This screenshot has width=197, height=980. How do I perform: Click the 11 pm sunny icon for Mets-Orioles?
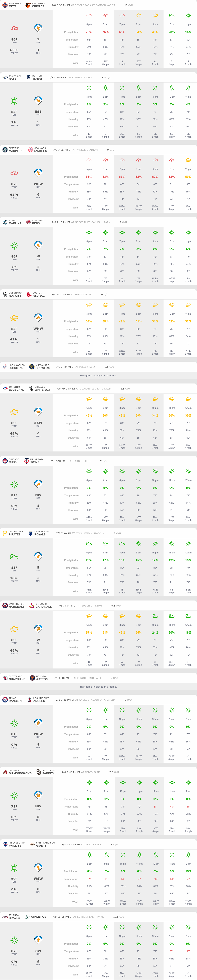point(188,16)
